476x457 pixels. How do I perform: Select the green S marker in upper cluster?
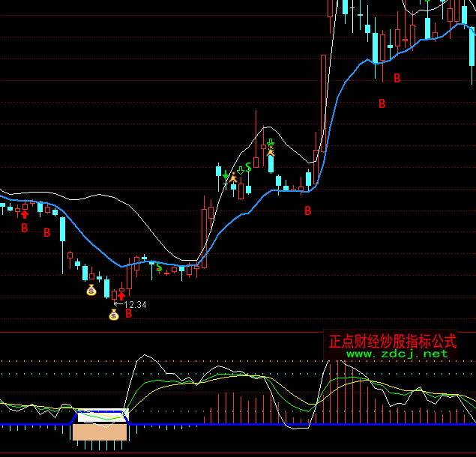pos(248,166)
